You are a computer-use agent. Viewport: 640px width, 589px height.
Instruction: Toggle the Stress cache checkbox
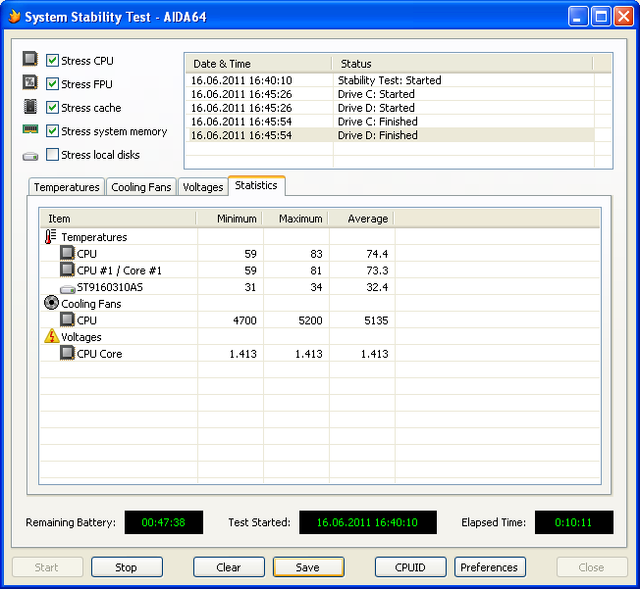coord(53,108)
